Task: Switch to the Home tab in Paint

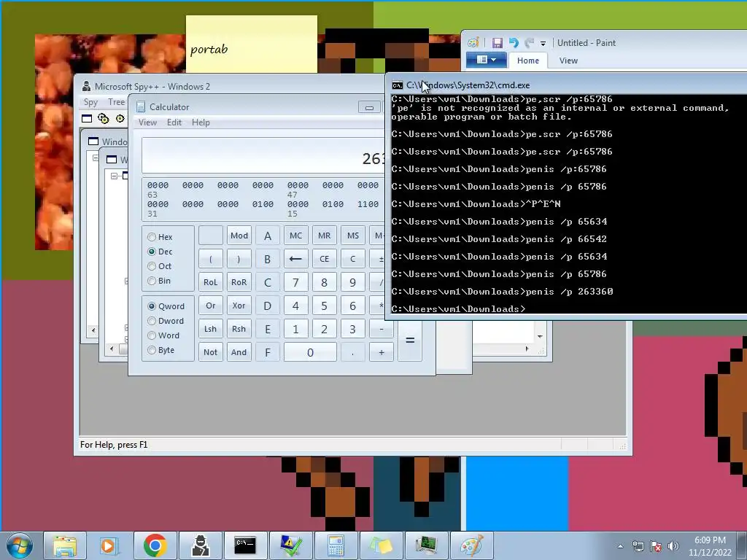Action: pyautogui.click(x=528, y=61)
